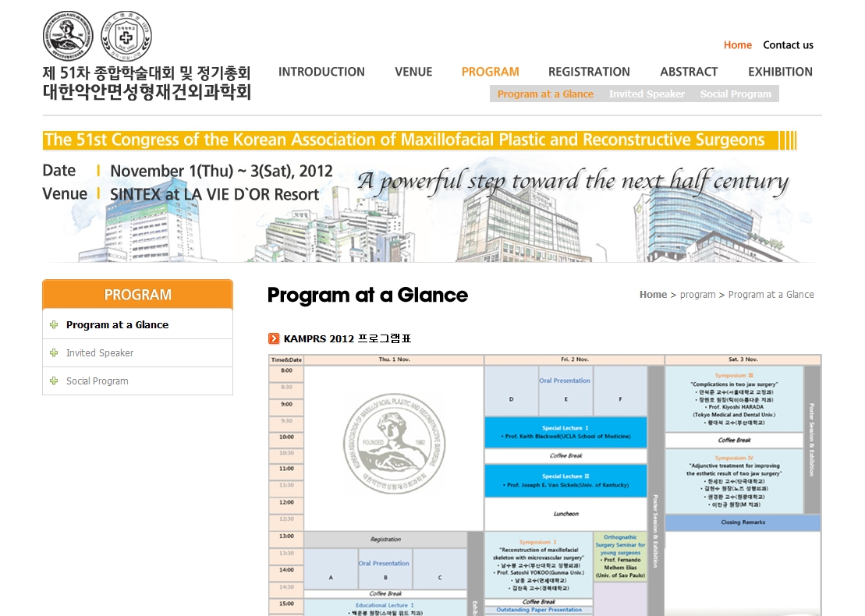The height and width of the screenshot is (616, 865).
Task: Click 'Orthognathic Surgery Seminar' cell
Action: pos(620,556)
